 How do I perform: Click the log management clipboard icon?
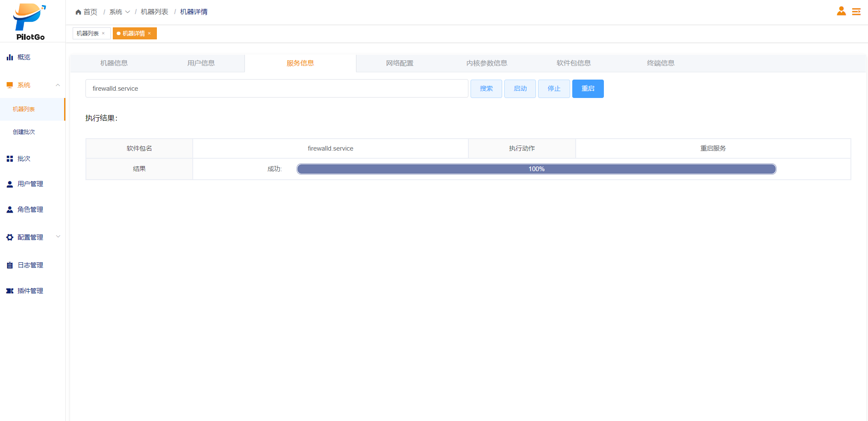pos(10,265)
